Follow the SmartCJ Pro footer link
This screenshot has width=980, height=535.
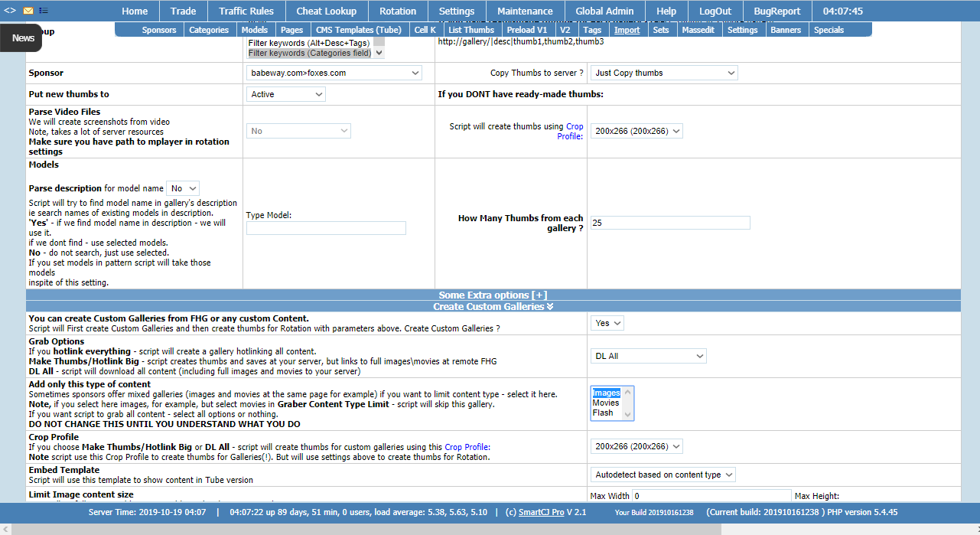541,512
